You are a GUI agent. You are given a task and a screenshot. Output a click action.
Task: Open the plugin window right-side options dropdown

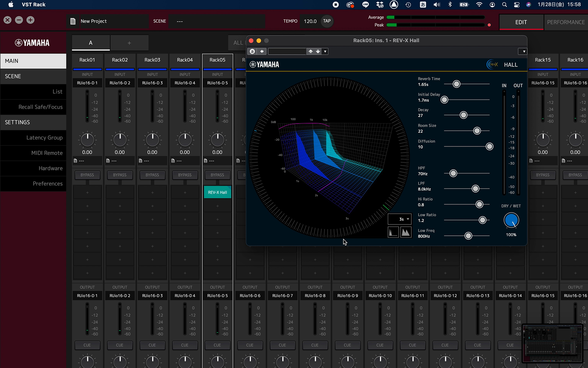click(x=524, y=52)
